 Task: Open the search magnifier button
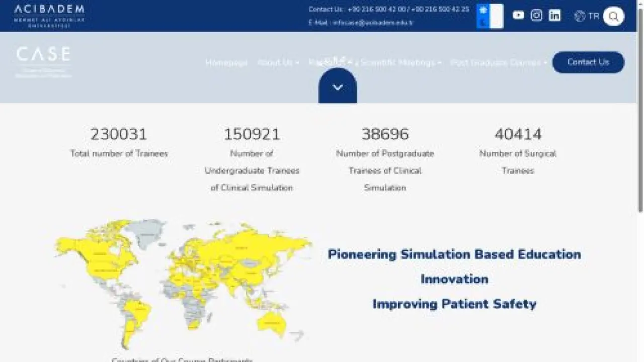tap(613, 16)
